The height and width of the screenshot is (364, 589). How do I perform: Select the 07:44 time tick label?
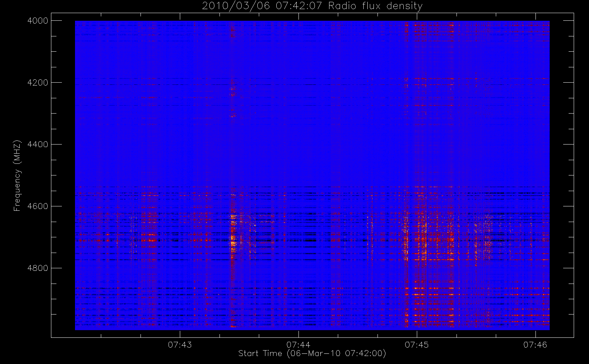pyautogui.click(x=298, y=345)
